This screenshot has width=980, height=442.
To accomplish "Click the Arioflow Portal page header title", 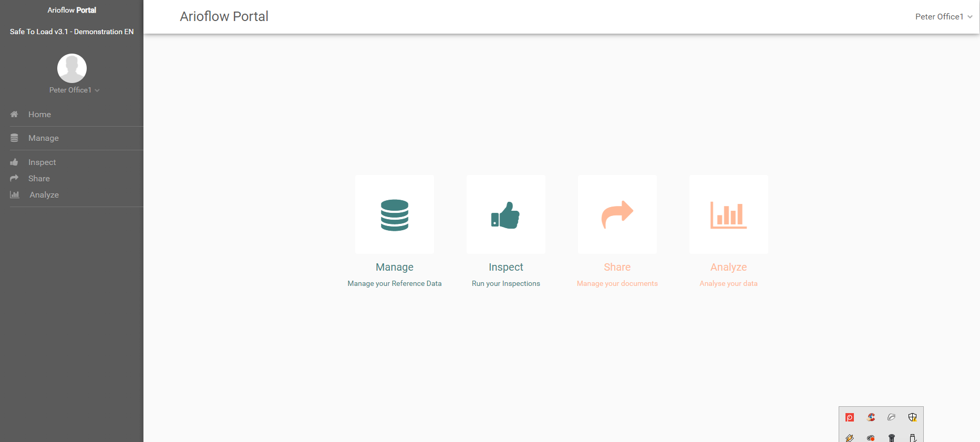I will pyautogui.click(x=224, y=16).
